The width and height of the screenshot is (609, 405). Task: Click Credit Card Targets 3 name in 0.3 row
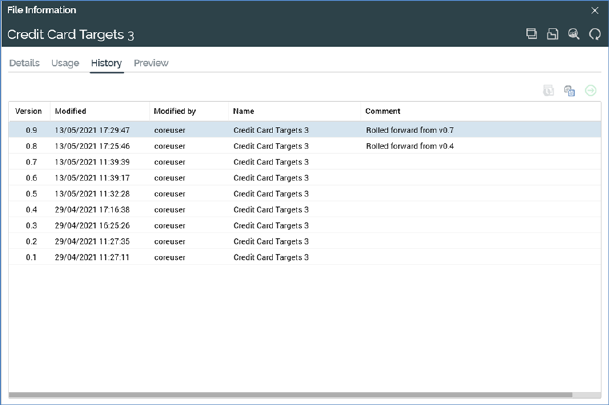click(x=271, y=226)
